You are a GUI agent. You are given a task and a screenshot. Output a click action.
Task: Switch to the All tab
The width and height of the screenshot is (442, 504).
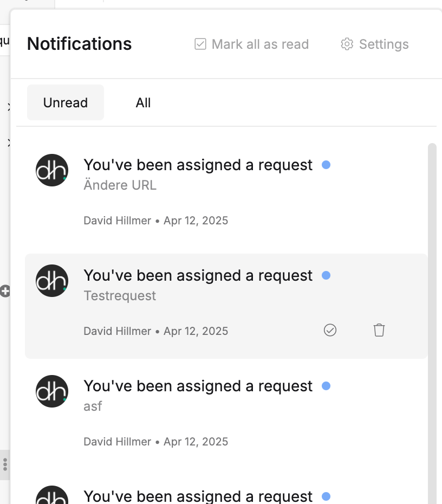[143, 102]
